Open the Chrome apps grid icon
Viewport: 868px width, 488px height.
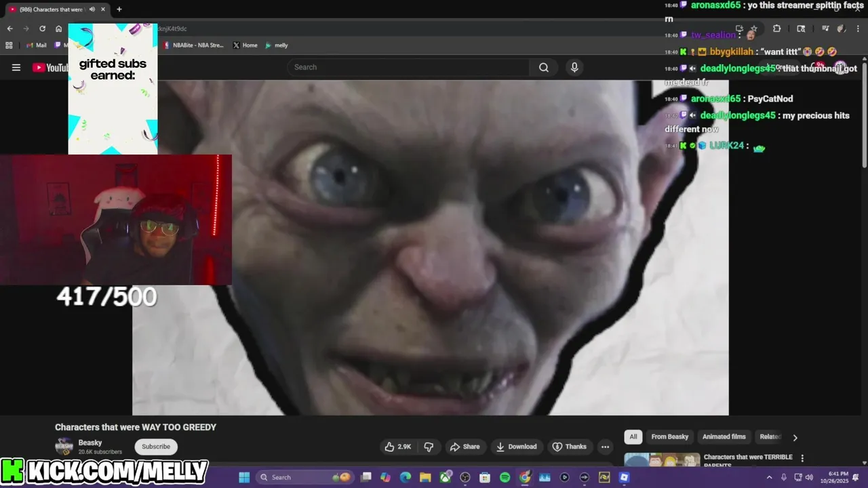coord(9,45)
